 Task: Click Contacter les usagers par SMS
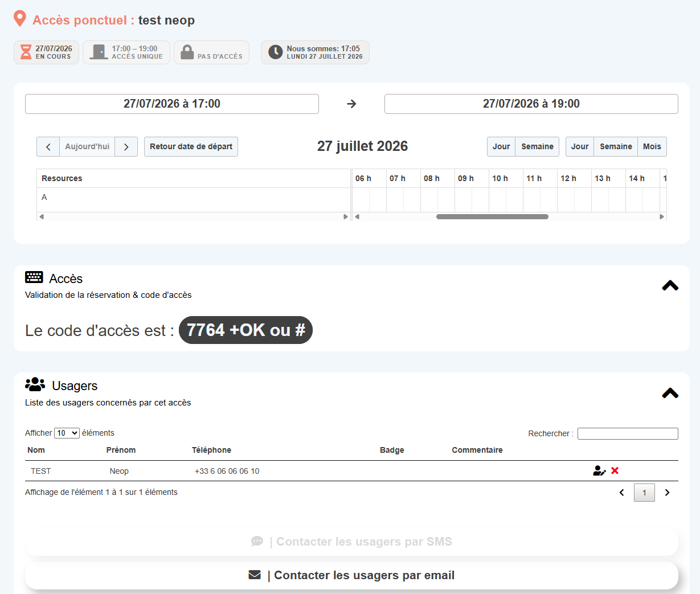[x=351, y=542]
